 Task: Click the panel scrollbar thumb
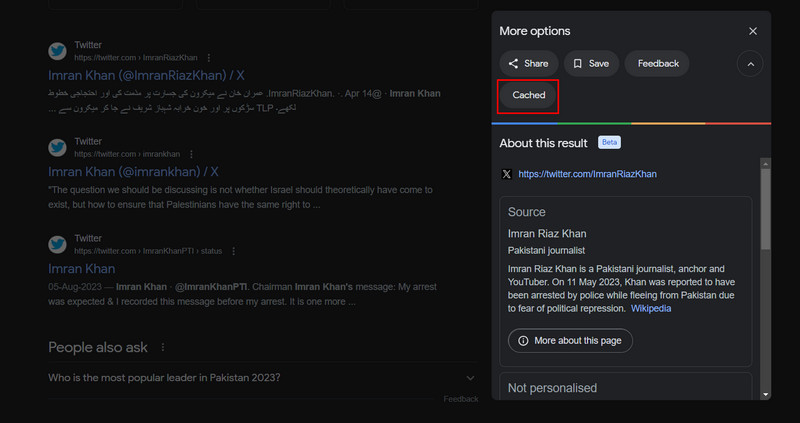tap(765, 210)
